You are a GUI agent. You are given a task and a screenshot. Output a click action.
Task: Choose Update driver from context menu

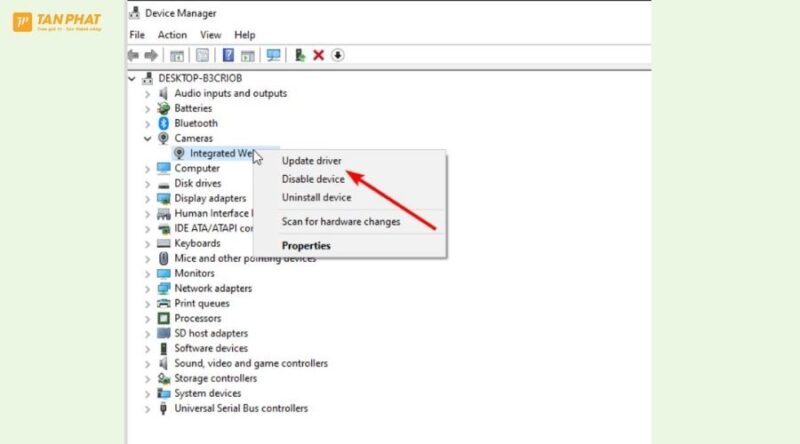point(311,160)
